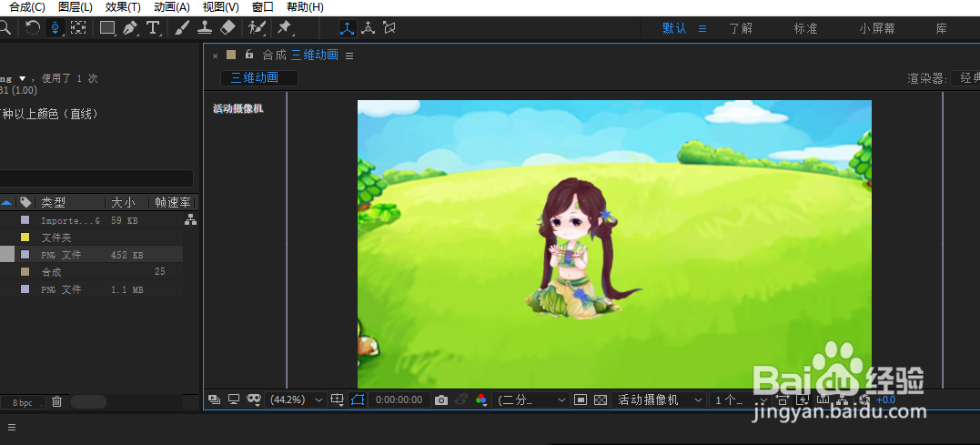This screenshot has width=980, height=445.
Task: Open the Show Channel color management icon
Action: click(481, 400)
